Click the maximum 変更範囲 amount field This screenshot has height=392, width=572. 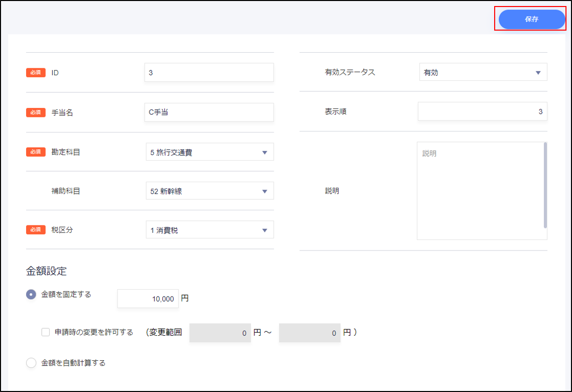[x=309, y=333]
